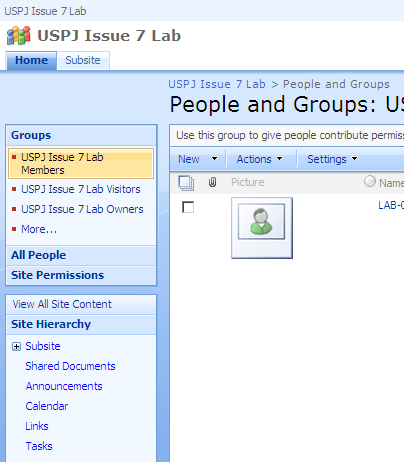Open the Actions dropdown menu

[x=259, y=159]
